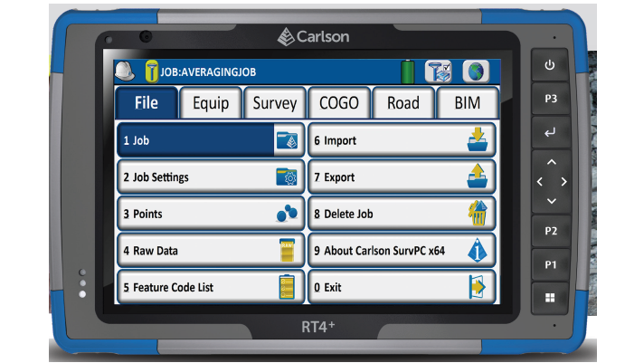Open the COGO tab
The height and width of the screenshot is (363, 644).
[339, 103]
